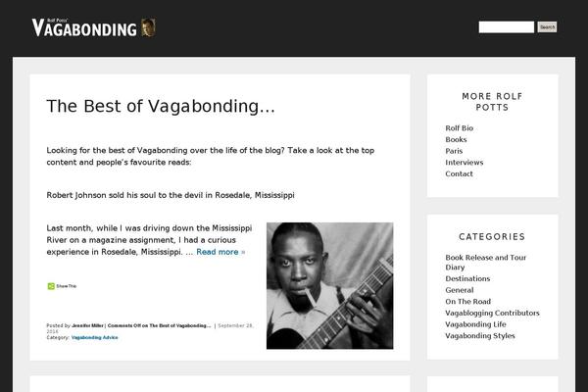Image resolution: width=588 pixels, height=392 pixels.
Task: Select Vagablogging Contributors category
Action: pos(492,313)
